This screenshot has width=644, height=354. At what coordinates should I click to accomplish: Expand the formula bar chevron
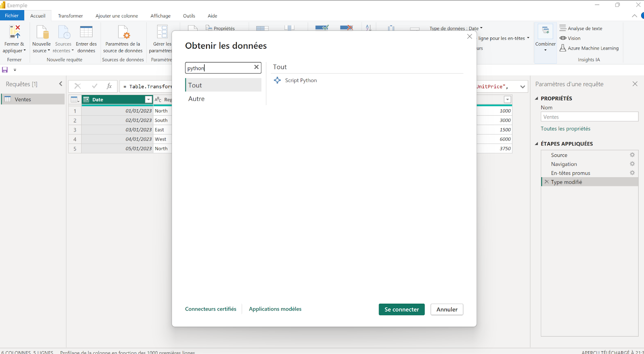coord(522,87)
